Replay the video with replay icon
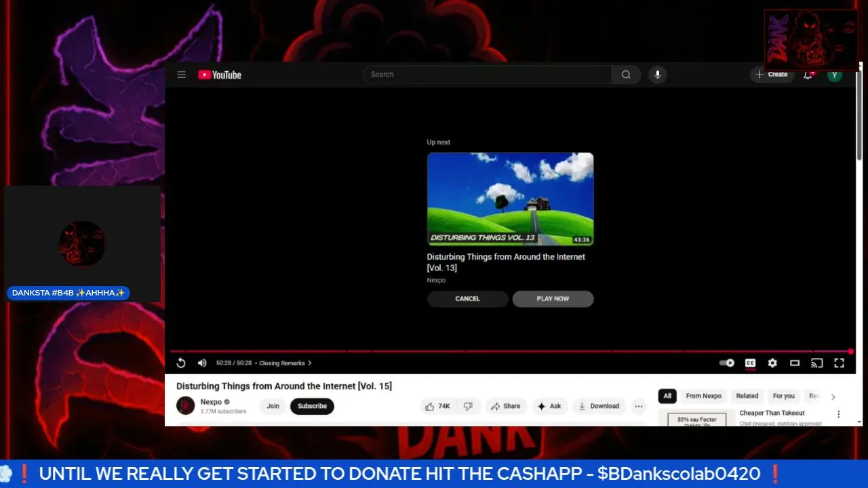The height and width of the screenshot is (488, 868). [x=181, y=363]
